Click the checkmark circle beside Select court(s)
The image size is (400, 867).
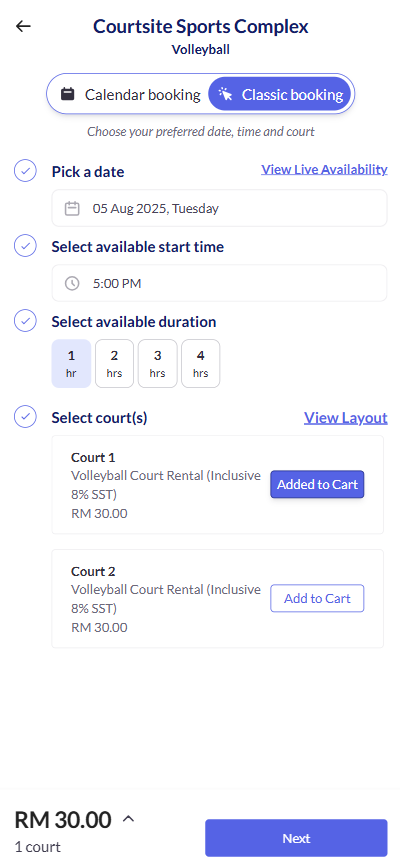coord(25,417)
